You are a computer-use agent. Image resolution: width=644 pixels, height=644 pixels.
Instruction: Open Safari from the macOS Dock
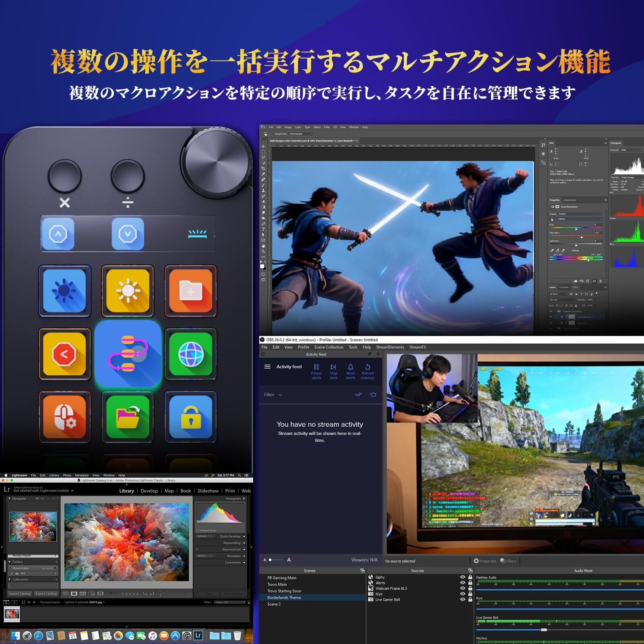tap(38, 636)
